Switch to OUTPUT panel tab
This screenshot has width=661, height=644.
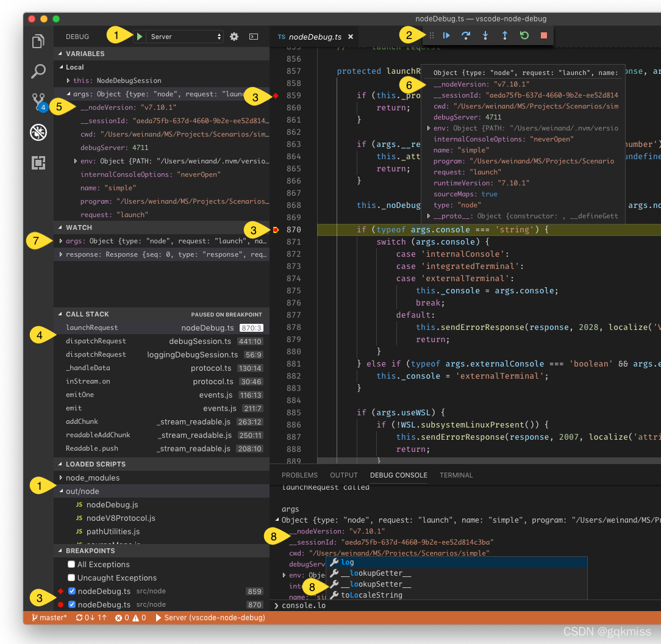[x=343, y=475]
